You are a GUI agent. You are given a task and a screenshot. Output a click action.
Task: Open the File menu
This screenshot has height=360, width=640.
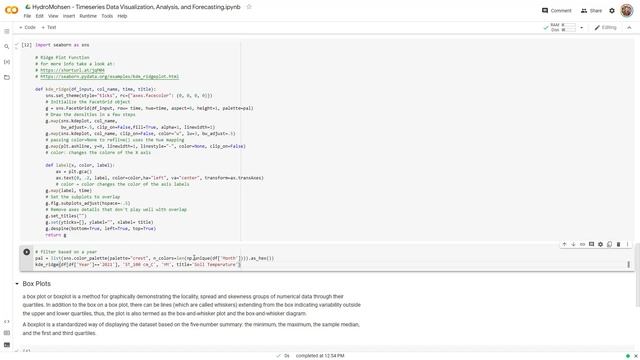pyautogui.click(x=27, y=16)
